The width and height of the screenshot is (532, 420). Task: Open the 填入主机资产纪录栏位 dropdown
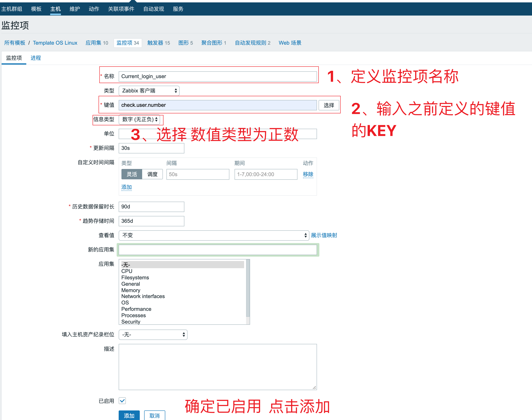pyautogui.click(x=153, y=335)
